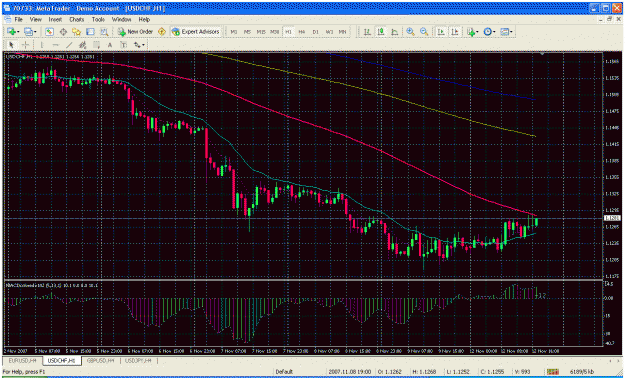This screenshot has height=378, width=625.
Task: Switch to the USDJPY,H4 chart tab
Action: [138, 360]
